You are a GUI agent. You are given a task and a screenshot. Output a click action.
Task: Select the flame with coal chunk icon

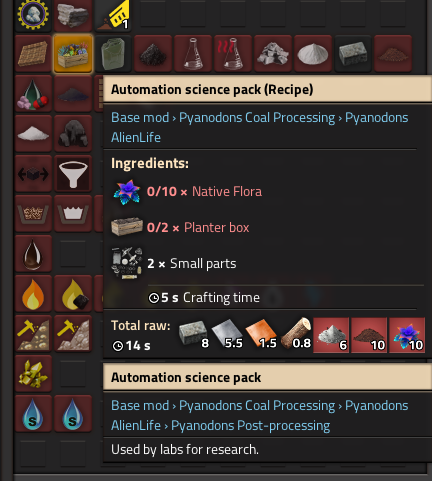tap(73, 294)
